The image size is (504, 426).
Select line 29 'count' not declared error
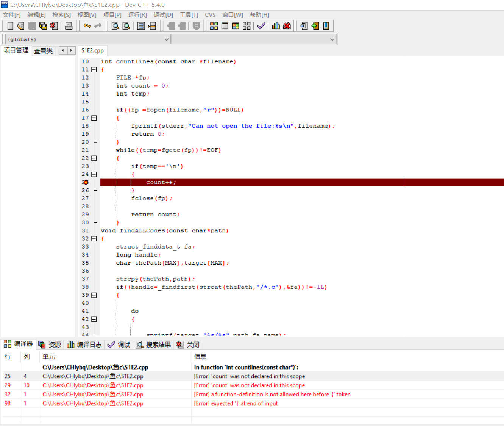pos(252,385)
